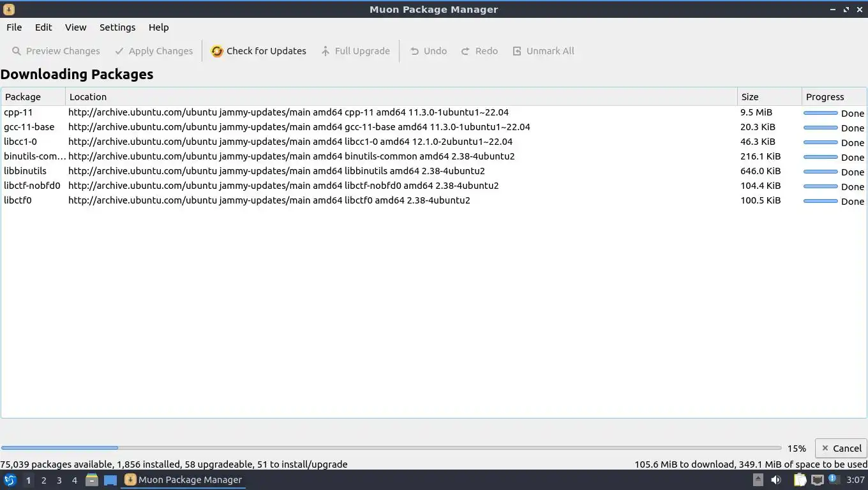Select the libctf0 package name
Viewport: 868px width, 490px height.
click(x=18, y=200)
